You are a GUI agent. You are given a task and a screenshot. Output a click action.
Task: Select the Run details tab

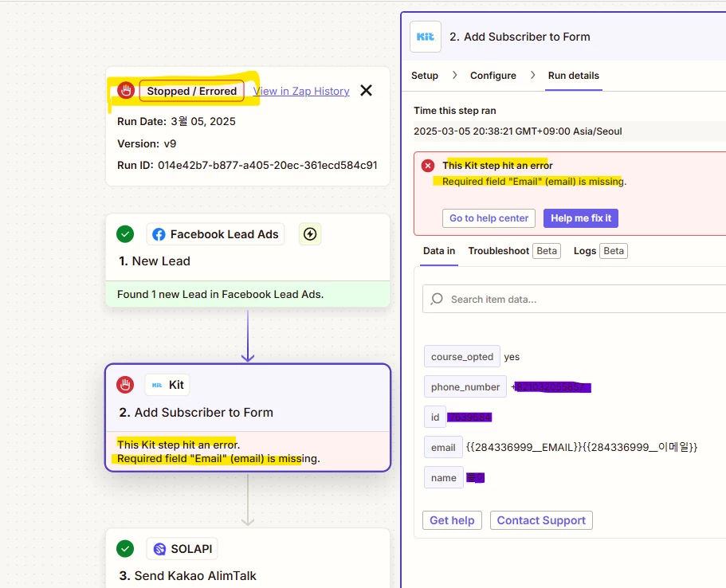pyautogui.click(x=574, y=76)
